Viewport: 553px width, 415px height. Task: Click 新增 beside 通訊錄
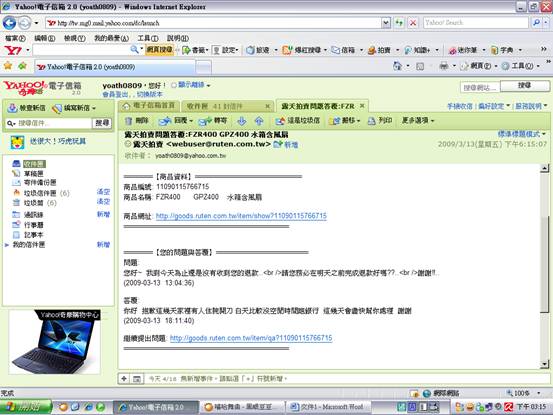coord(103,214)
